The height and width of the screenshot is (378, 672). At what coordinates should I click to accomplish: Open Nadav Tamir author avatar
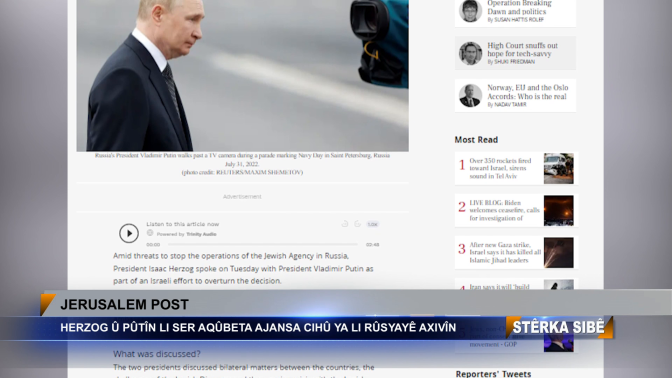click(470, 96)
